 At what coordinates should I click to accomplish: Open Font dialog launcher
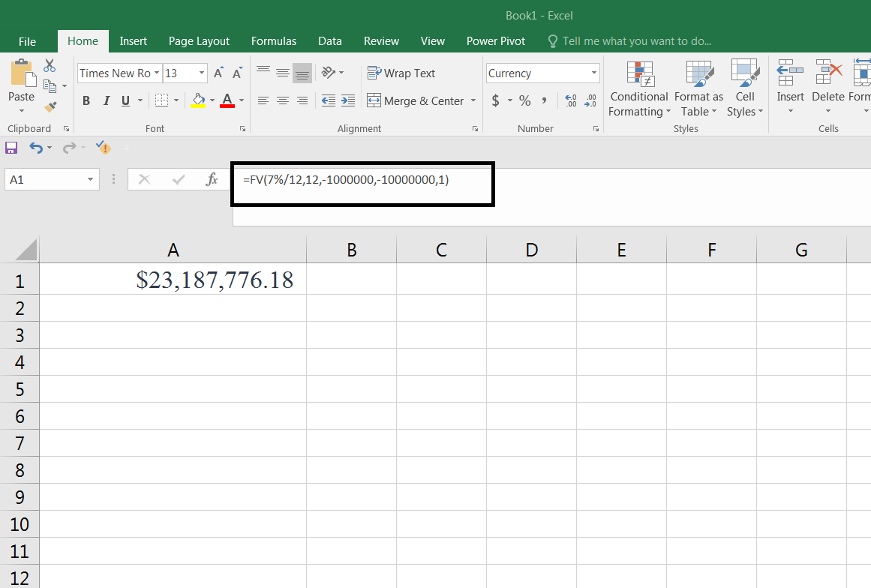click(243, 129)
